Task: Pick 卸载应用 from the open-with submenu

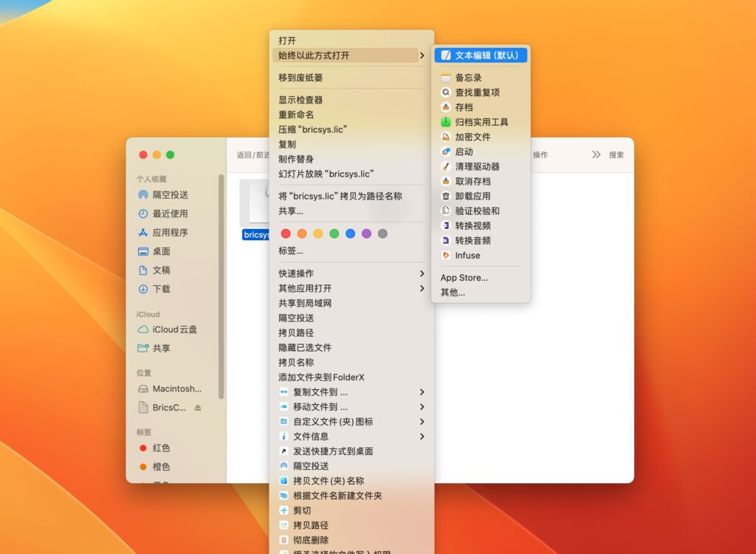Action: (470, 196)
